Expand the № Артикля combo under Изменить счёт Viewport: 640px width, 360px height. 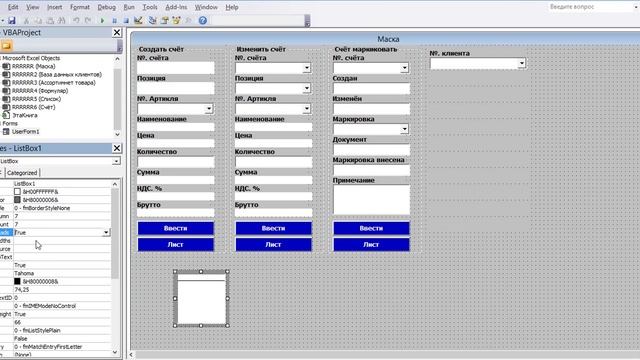click(307, 109)
